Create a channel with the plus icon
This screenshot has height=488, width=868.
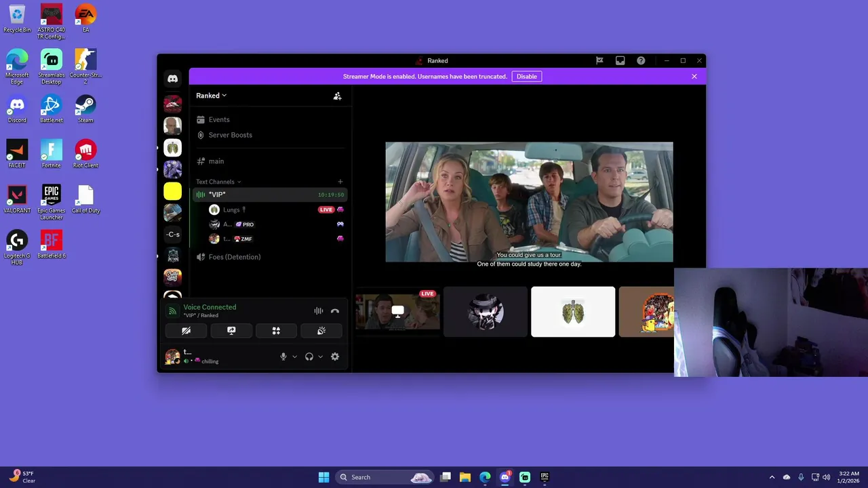pyautogui.click(x=340, y=182)
